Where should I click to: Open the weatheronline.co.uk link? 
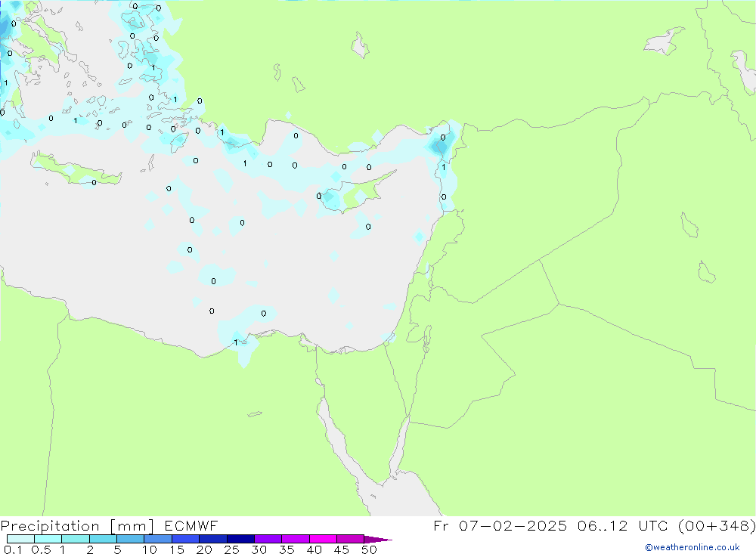692,547
